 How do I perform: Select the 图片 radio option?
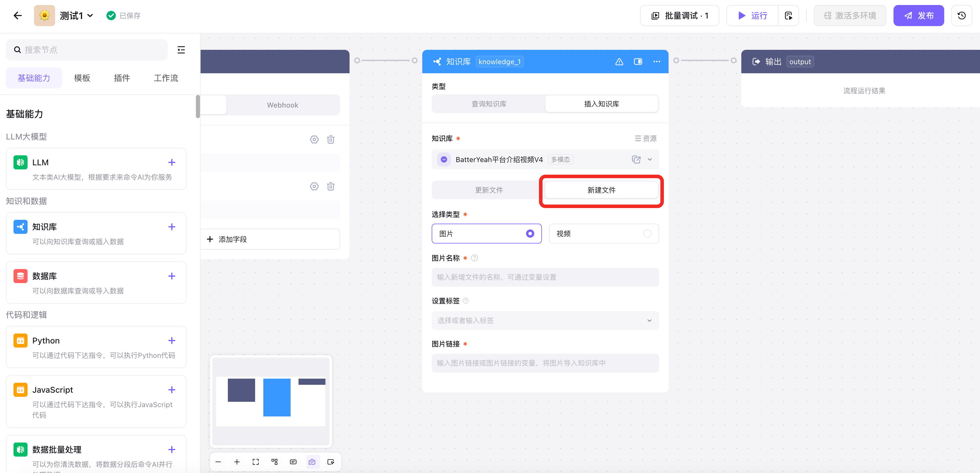530,234
